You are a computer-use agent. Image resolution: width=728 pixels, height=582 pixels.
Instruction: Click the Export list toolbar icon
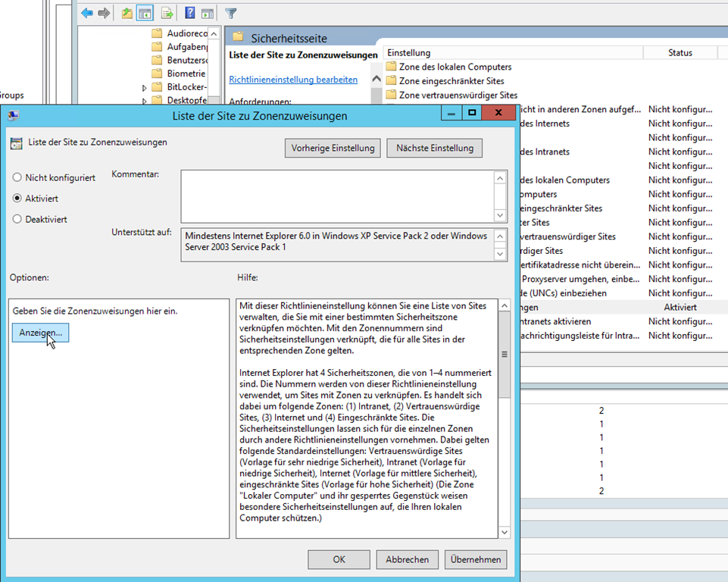click(167, 13)
